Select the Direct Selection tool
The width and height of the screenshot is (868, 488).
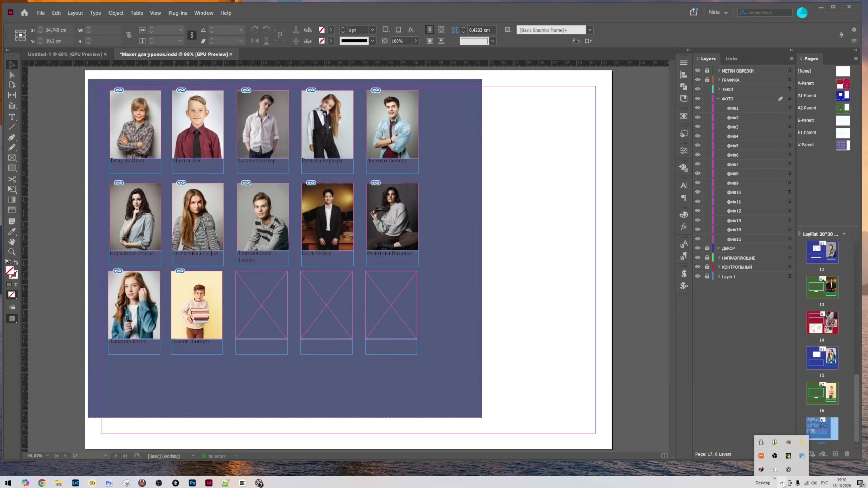tap(12, 75)
